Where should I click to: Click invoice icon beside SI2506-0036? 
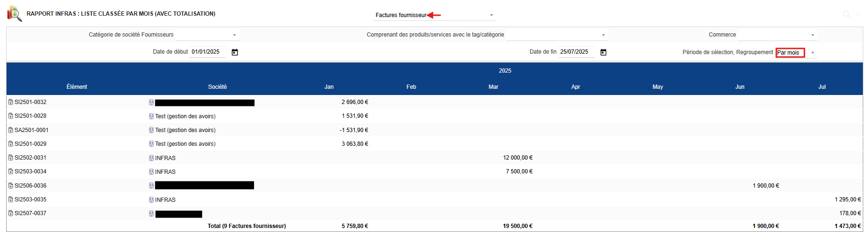point(10,186)
